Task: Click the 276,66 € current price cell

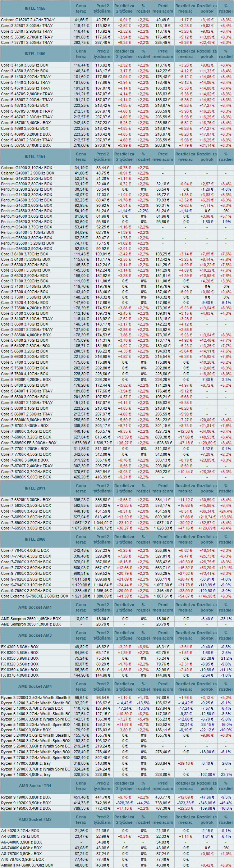Action: click(x=81, y=145)
